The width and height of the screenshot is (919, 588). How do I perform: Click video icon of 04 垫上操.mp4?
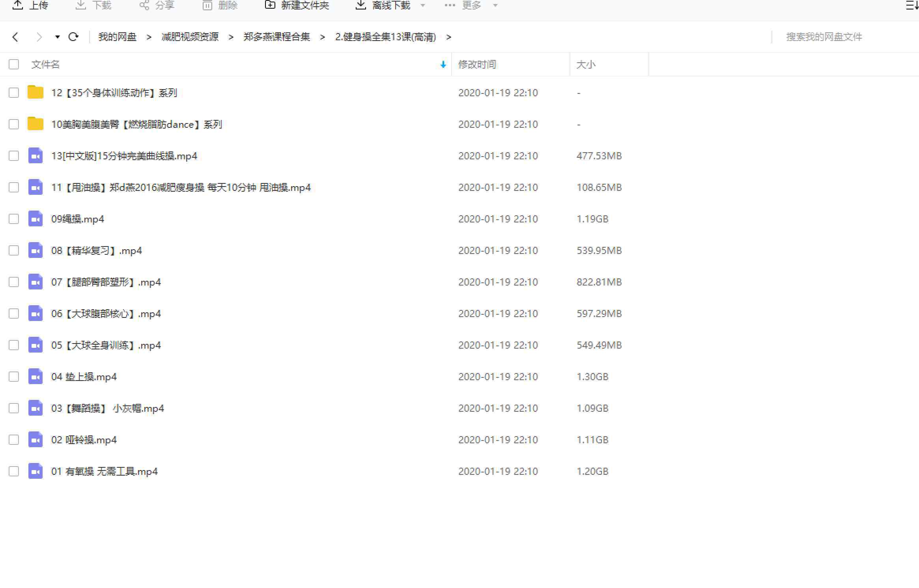[x=35, y=376]
